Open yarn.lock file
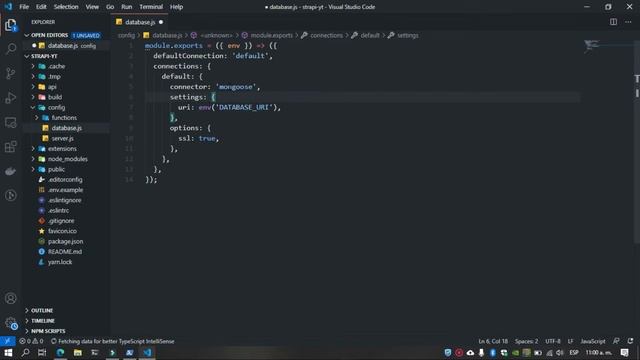640x360 pixels. click(60, 262)
